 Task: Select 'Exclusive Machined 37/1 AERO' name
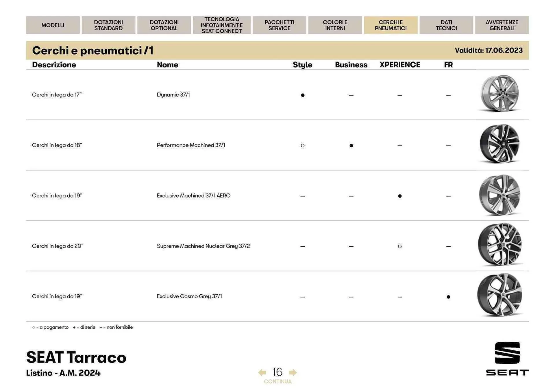click(x=194, y=196)
